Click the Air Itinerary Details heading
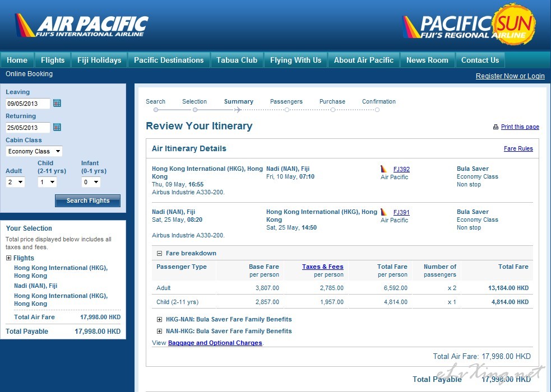This screenshot has width=551, height=392. [x=189, y=148]
